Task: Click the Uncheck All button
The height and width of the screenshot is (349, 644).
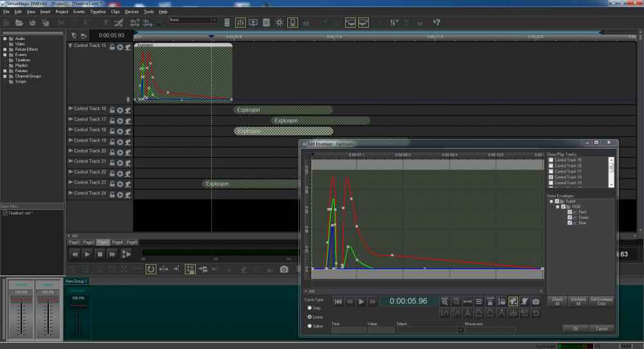Action: (x=578, y=301)
